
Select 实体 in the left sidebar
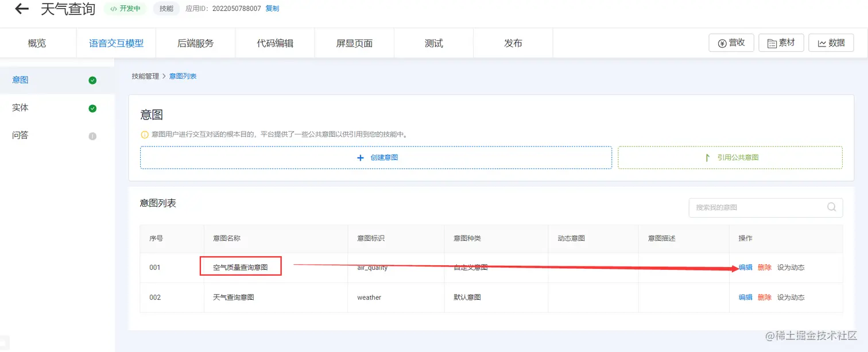click(x=57, y=108)
